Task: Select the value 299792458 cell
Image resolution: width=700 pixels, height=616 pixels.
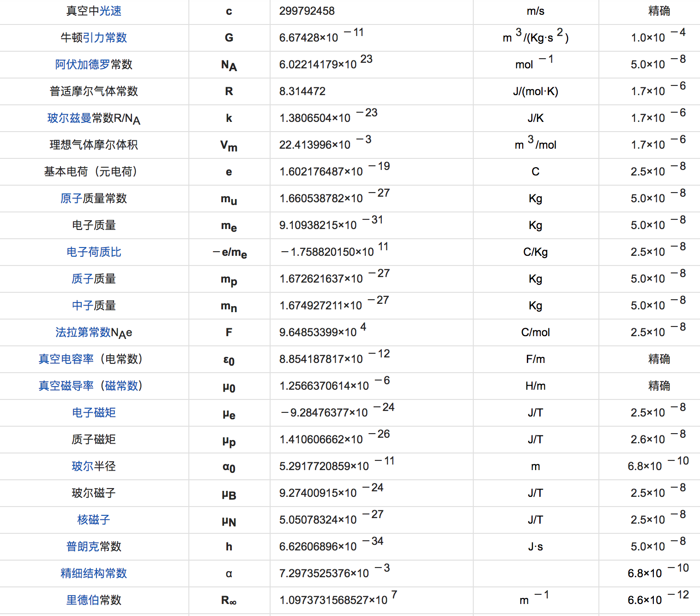Action: (x=372, y=11)
